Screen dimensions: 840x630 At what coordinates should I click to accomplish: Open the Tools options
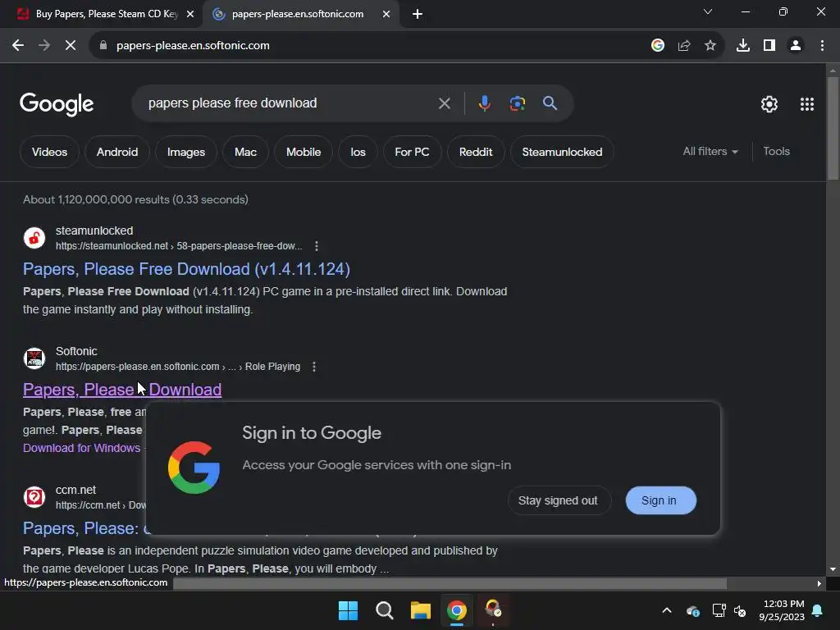tap(776, 152)
